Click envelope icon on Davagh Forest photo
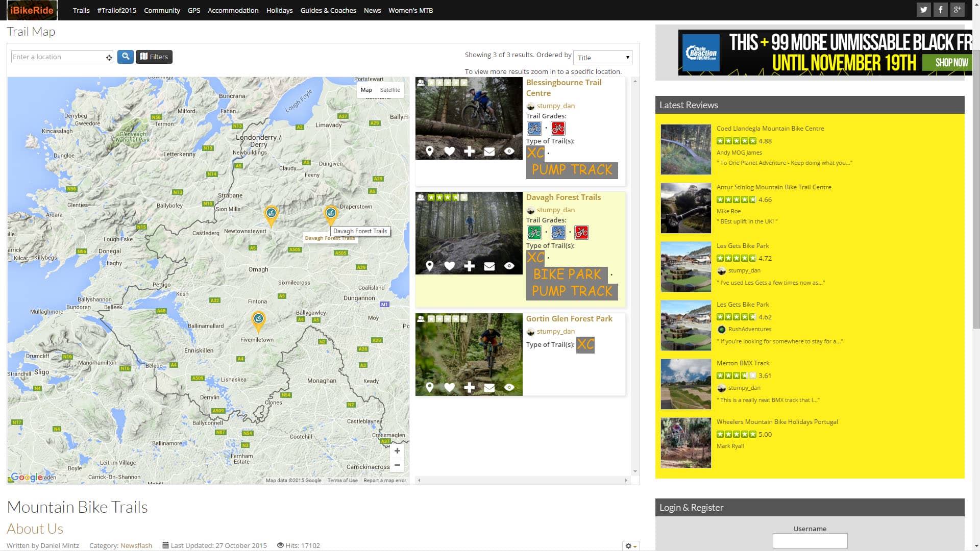The image size is (980, 551). [489, 266]
